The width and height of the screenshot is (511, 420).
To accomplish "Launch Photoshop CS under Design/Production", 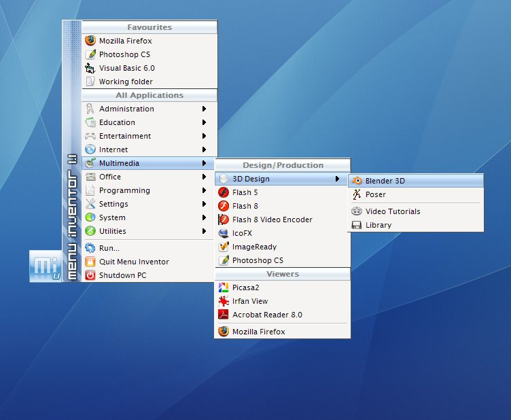I will point(282,260).
